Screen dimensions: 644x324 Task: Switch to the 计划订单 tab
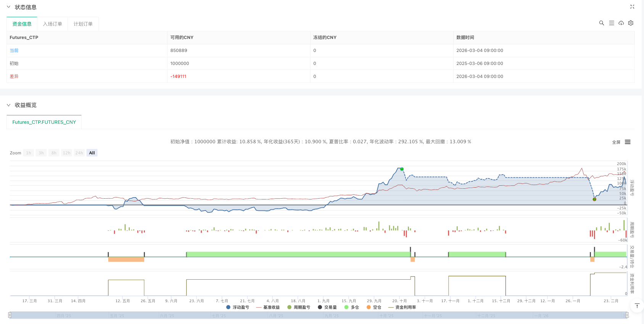coord(83,24)
